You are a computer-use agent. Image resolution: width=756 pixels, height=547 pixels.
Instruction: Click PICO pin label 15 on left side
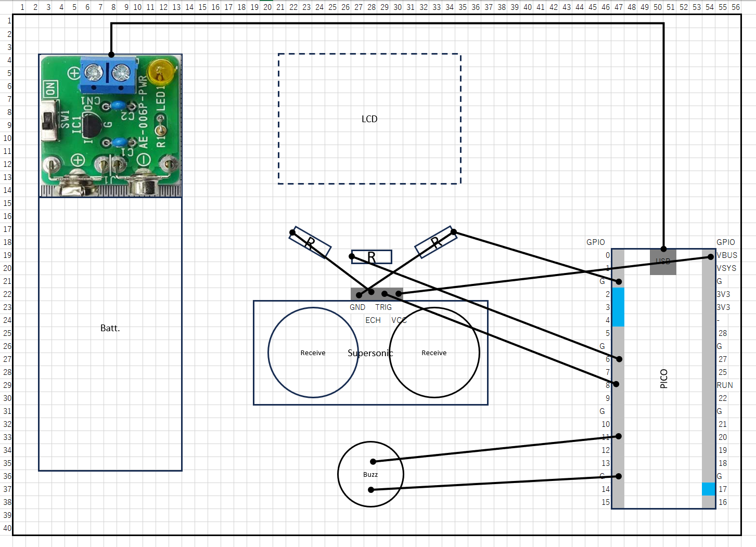coord(606,502)
